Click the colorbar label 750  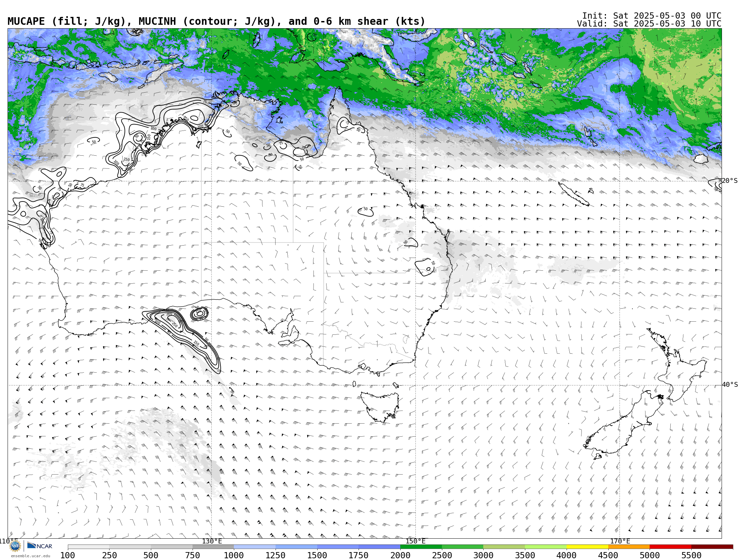click(193, 556)
